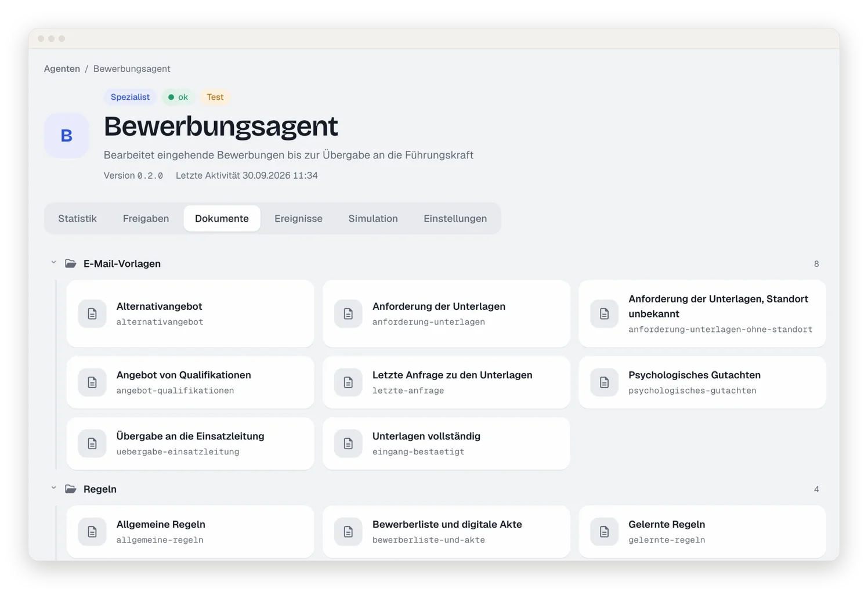Click the slug eingang-bestaetigt
Image resolution: width=868 pixels, height=589 pixels.
point(418,451)
